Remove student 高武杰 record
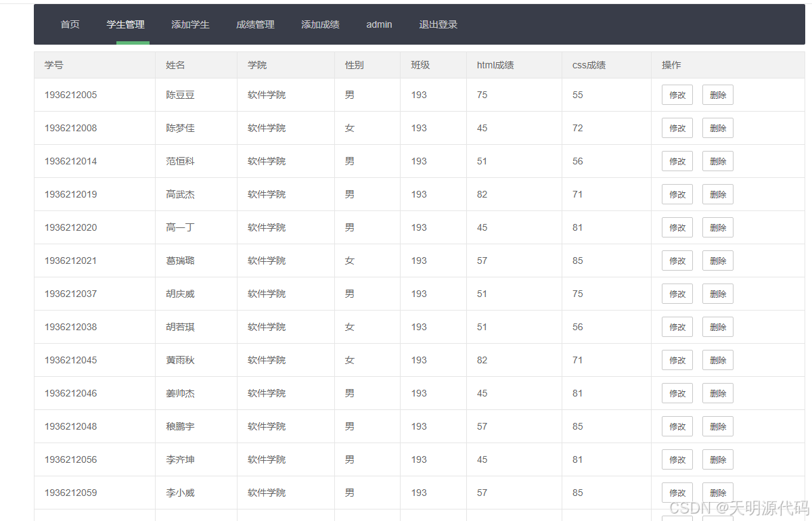This screenshot has height=521, width=812. (718, 194)
